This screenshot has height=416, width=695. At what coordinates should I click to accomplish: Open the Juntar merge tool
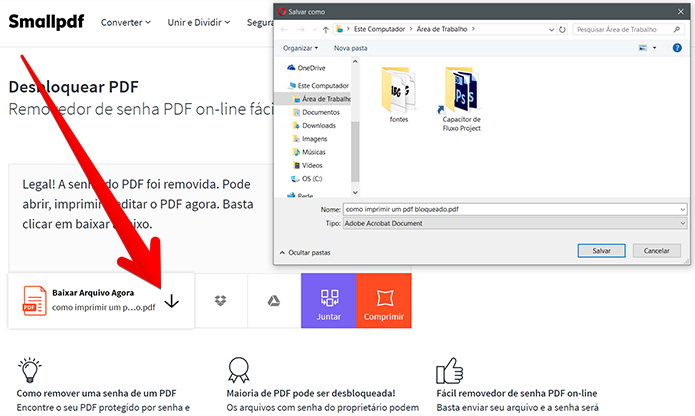[328, 300]
